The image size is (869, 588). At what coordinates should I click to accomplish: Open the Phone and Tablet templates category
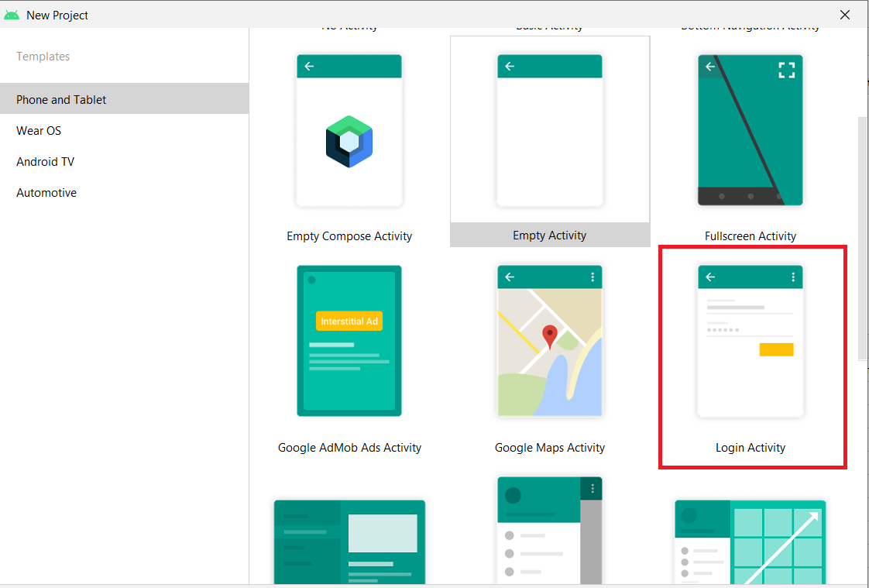click(x=124, y=99)
